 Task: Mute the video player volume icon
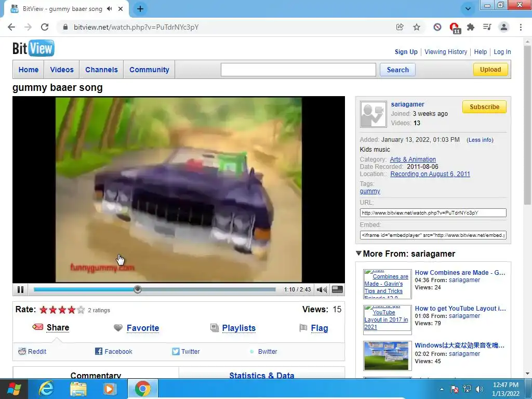(x=322, y=289)
